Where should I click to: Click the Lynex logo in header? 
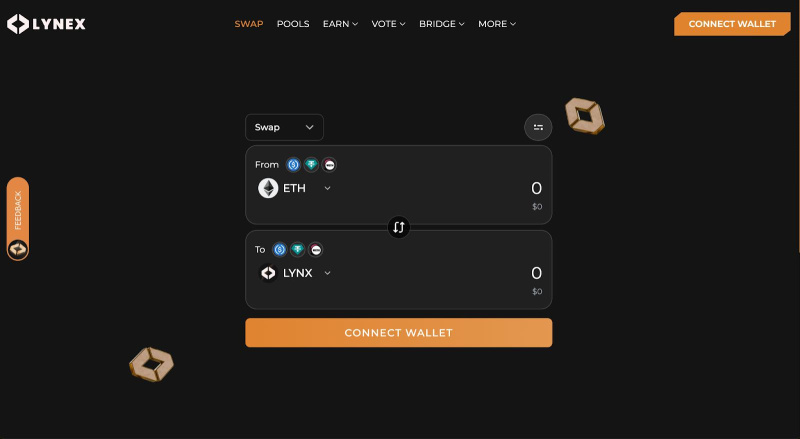click(46, 24)
